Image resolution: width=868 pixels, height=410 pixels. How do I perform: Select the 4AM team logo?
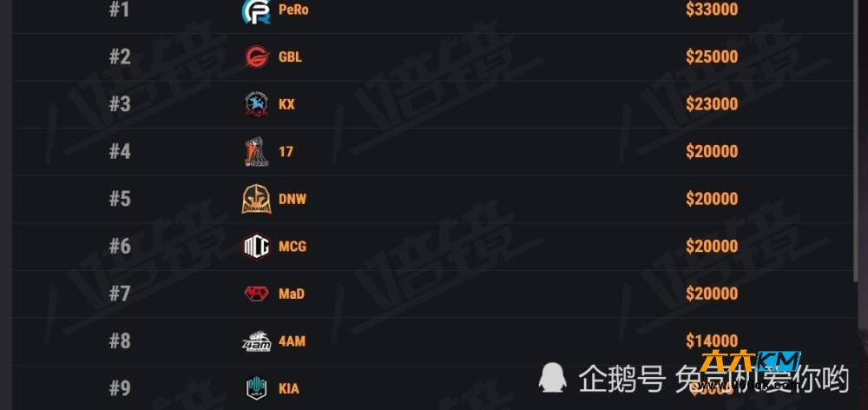(257, 341)
